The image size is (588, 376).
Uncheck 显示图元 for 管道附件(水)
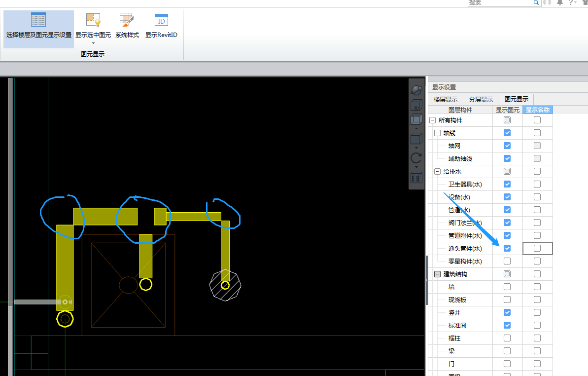pos(507,235)
